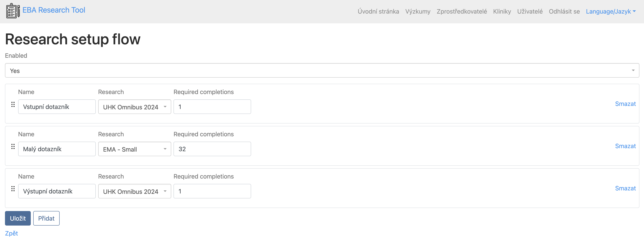This screenshot has width=644, height=242.
Task: Open Research dropdown in Výstupní dotazník row
Action: [135, 192]
